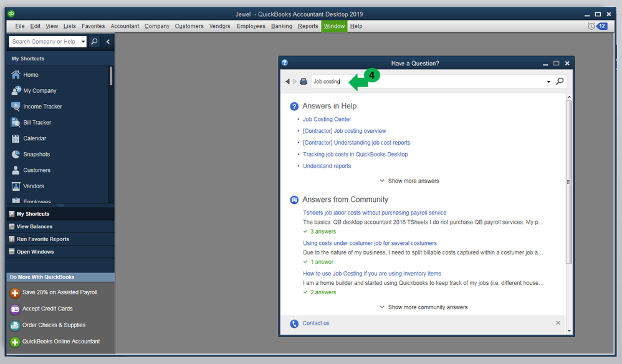Open search scope dropdown in sidebar
Screen dimensions: 622x364
pyautogui.click(x=83, y=41)
